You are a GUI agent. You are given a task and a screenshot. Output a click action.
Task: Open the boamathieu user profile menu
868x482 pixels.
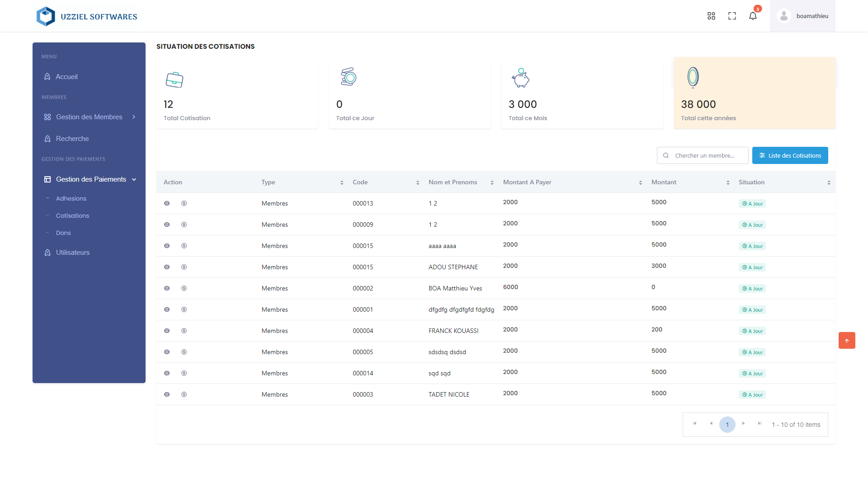pyautogui.click(x=802, y=16)
